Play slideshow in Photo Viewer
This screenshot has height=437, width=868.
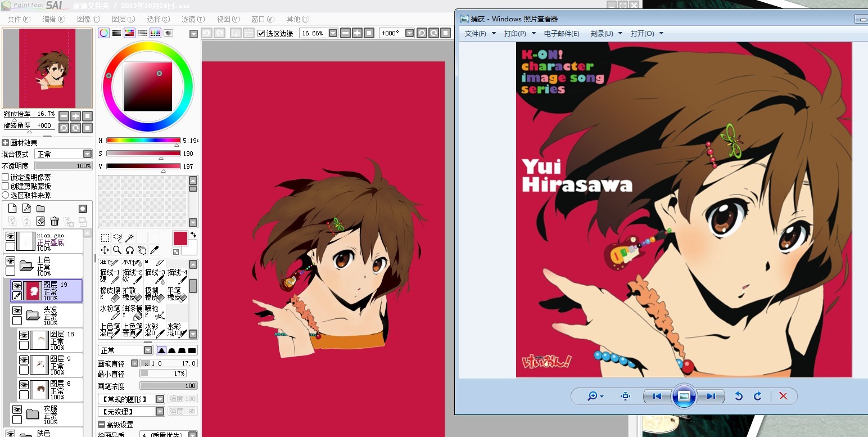click(x=684, y=397)
